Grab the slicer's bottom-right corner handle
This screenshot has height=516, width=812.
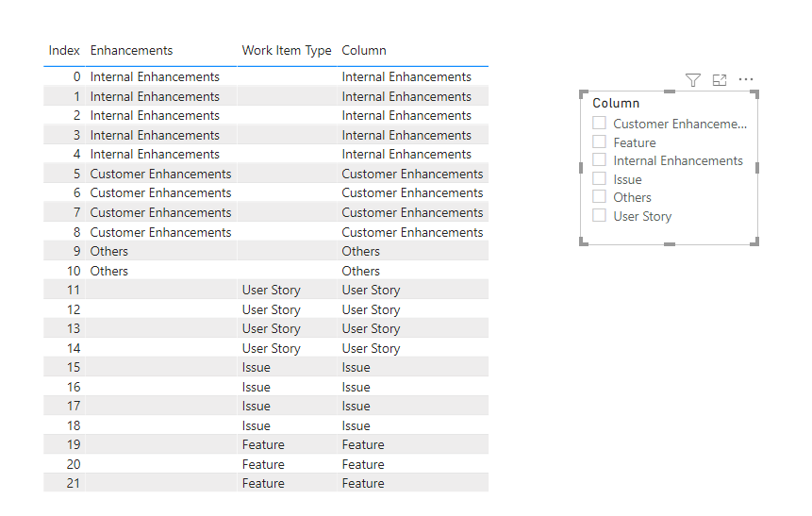755,241
